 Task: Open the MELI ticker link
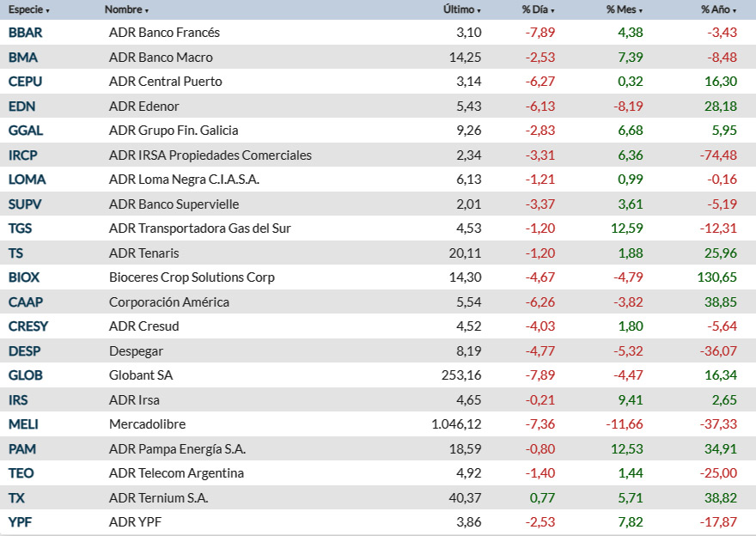pyautogui.click(x=23, y=424)
